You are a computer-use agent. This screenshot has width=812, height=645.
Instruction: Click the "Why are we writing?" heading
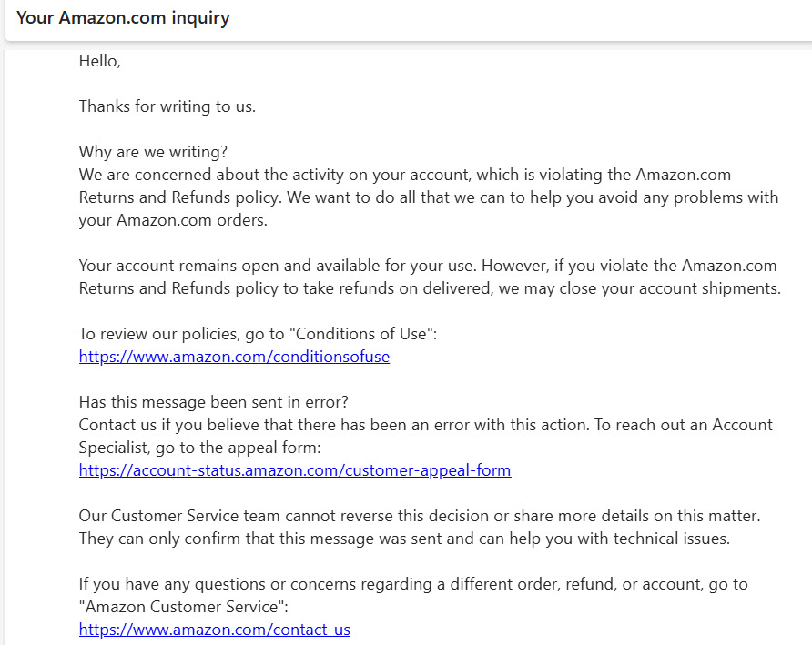point(153,152)
